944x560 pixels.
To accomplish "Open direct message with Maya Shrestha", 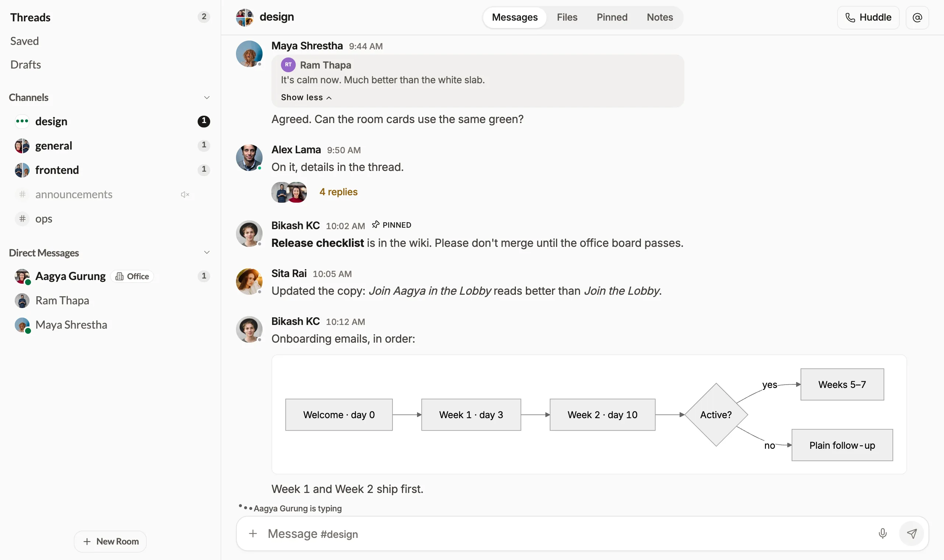I will point(110,325).
